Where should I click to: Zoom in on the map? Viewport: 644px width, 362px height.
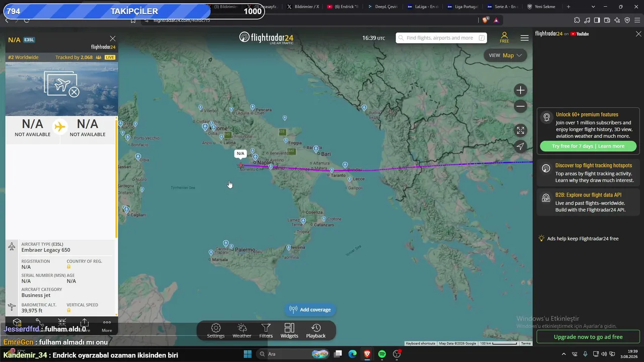521,90
